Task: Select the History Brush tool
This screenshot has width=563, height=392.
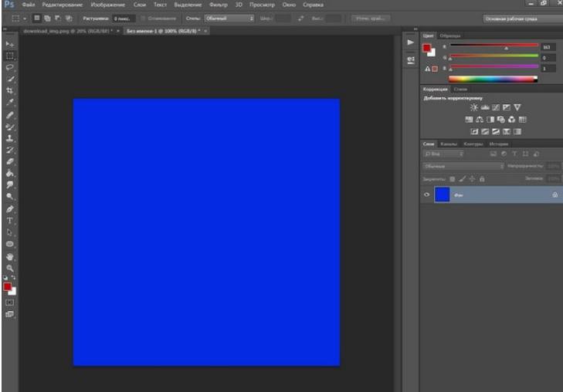Action: [x=10, y=150]
